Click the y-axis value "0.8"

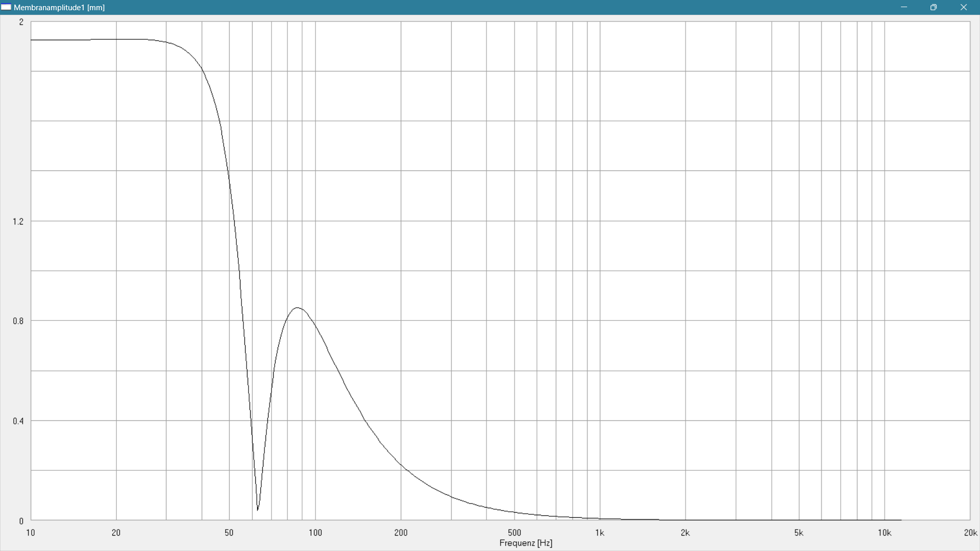tap(18, 321)
